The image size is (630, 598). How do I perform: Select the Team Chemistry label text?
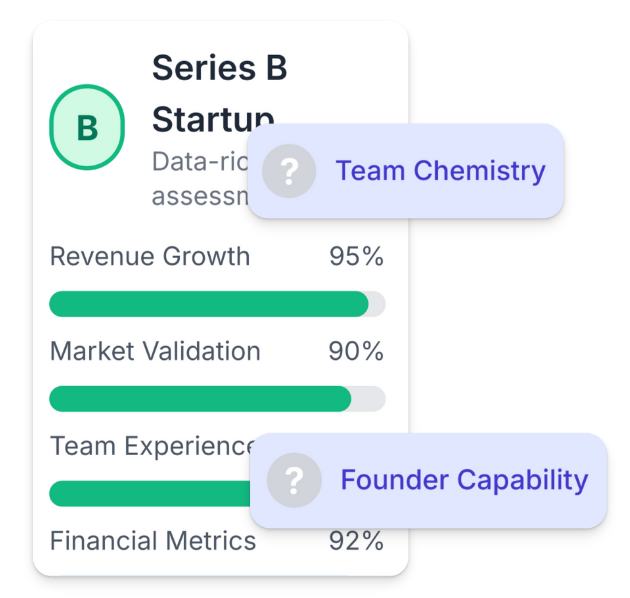440,171
